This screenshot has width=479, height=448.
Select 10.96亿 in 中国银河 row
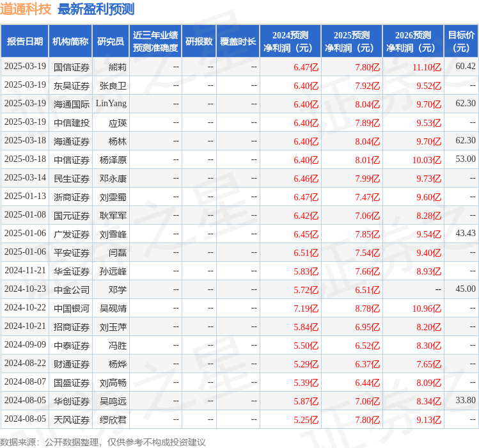tap(427, 308)
